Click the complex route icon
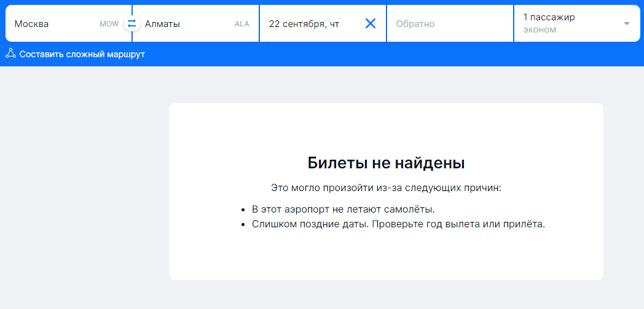 pyautogui.click(x=10, y=53)
